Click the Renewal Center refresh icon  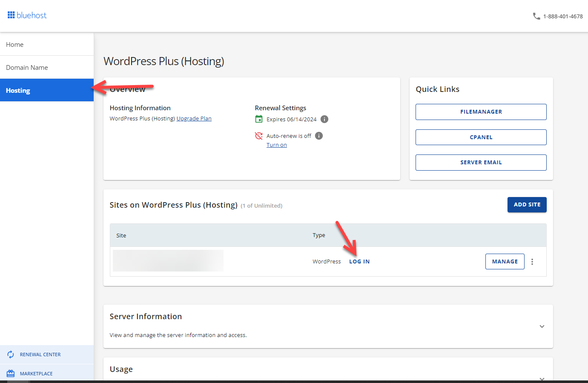pyautogui.click(x=11, y=354)
